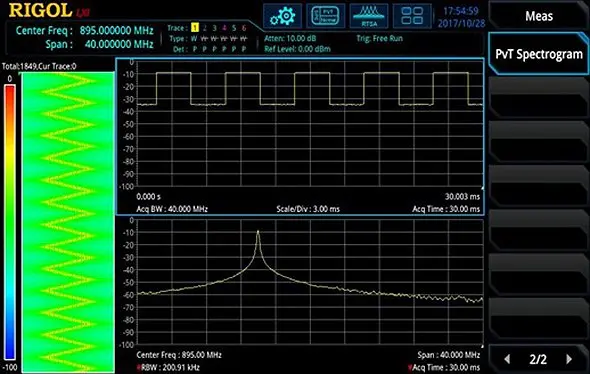Select trace 1 indicator
This screenshot has width=590, height=374.
[195, 28]
